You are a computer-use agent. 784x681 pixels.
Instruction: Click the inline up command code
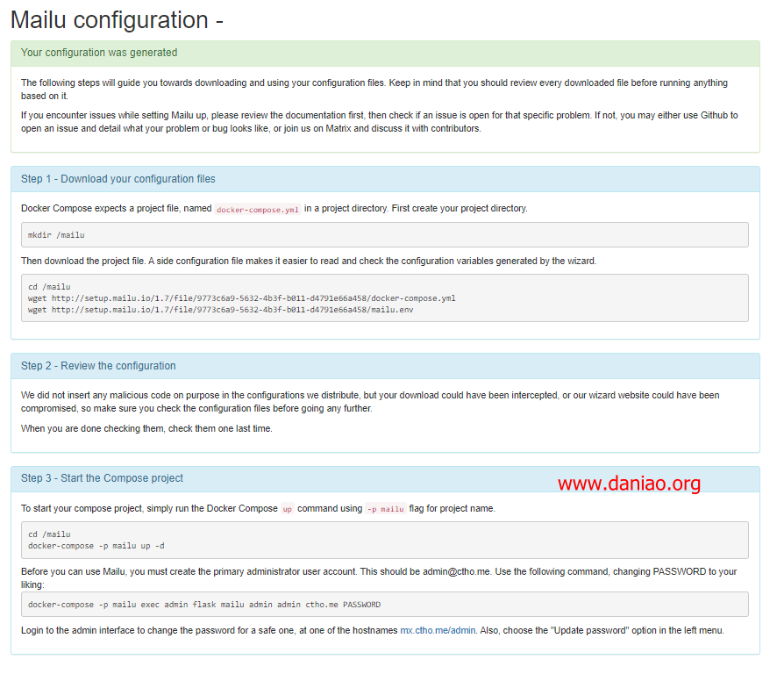coord(287,509)
